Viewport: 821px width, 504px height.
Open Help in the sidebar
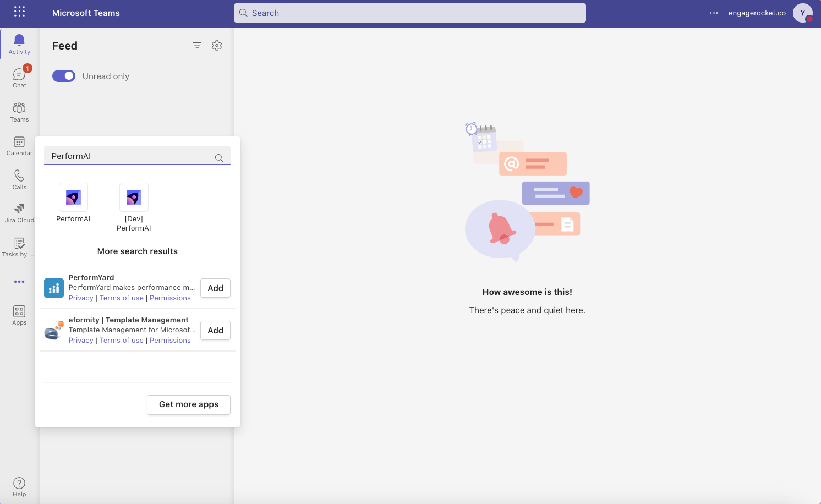[19, 487]
